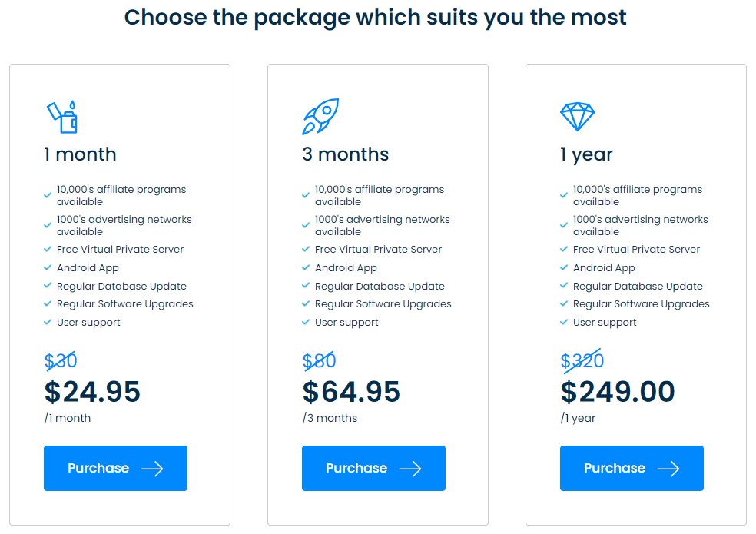756x534 pixels.
Task: Click the page heading Choose the package
Action: click(x=375, y=18)
